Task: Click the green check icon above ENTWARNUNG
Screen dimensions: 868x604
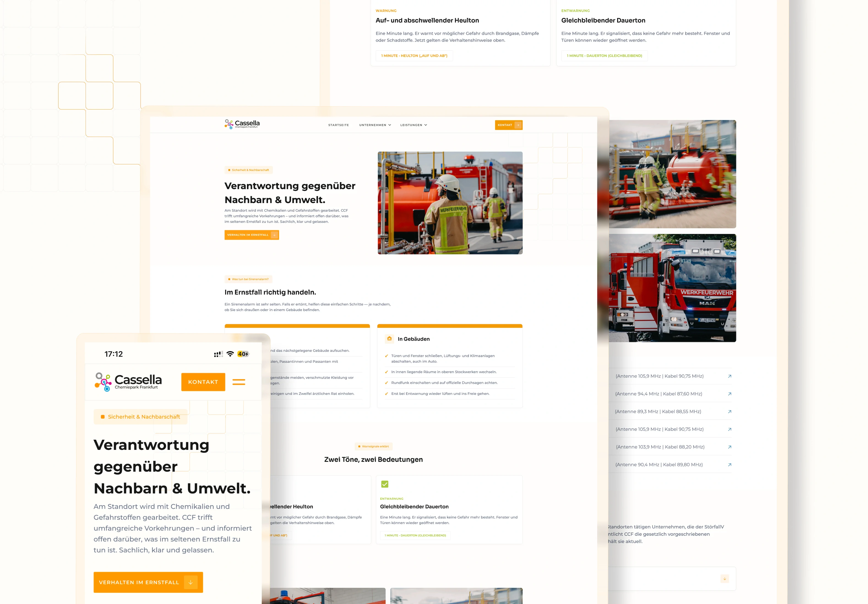Action: (x=385, y=484)
